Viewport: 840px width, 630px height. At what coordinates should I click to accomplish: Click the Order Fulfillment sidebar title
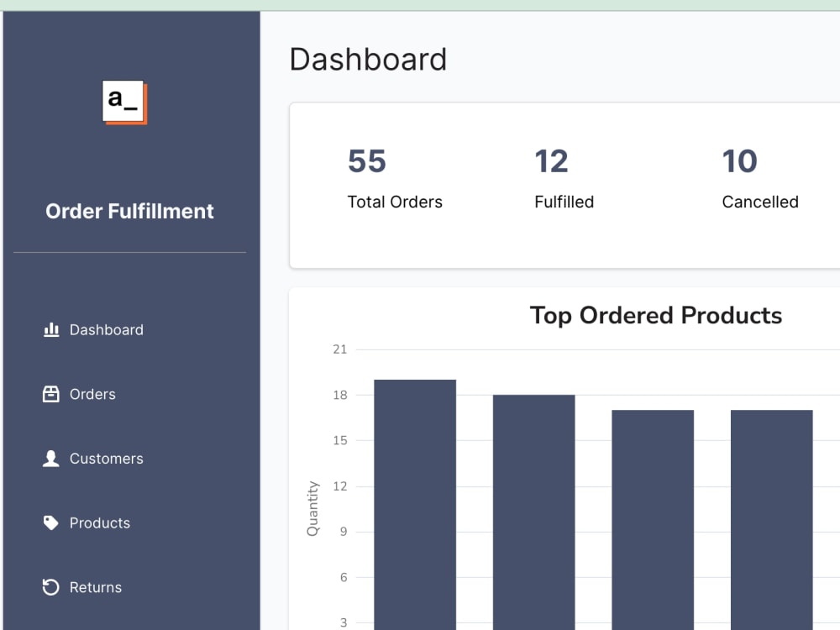(129, 211)
